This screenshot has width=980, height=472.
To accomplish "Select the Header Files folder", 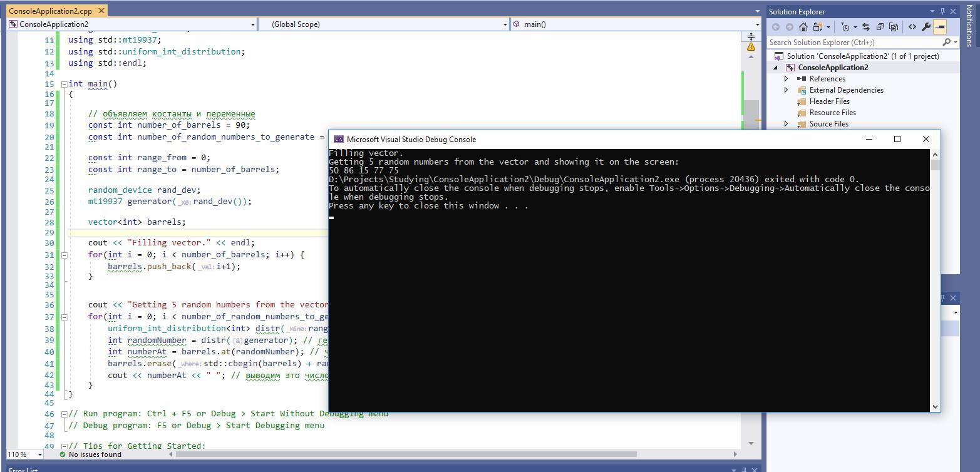I will (829, 101).
